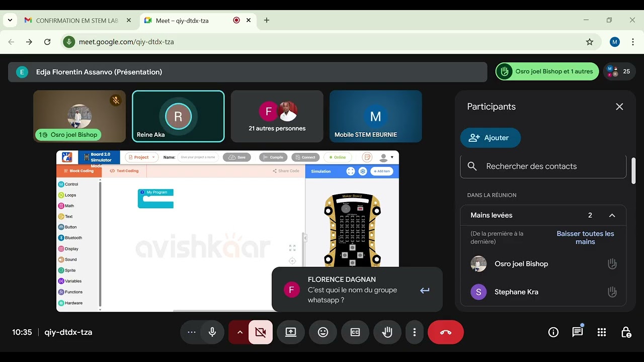Click microphone permission icon in address bar
The image size is (644, 362).
pos(69,42)
